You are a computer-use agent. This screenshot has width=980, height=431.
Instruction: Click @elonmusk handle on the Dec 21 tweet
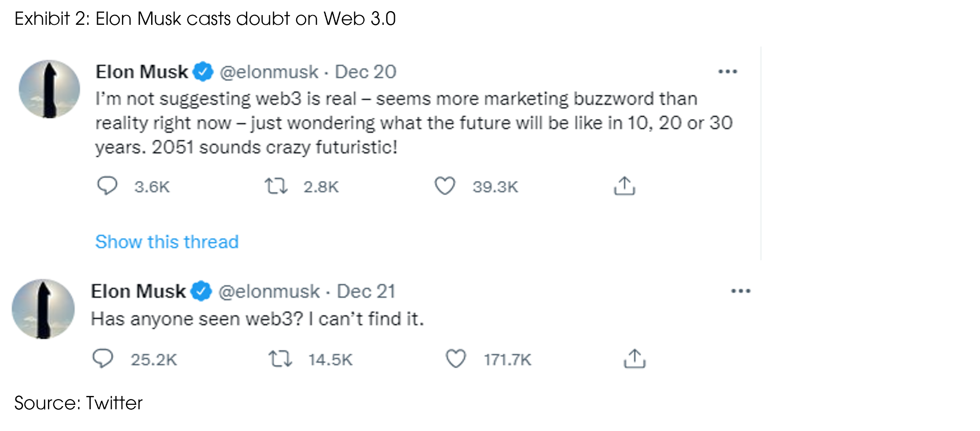click(269, 291)
